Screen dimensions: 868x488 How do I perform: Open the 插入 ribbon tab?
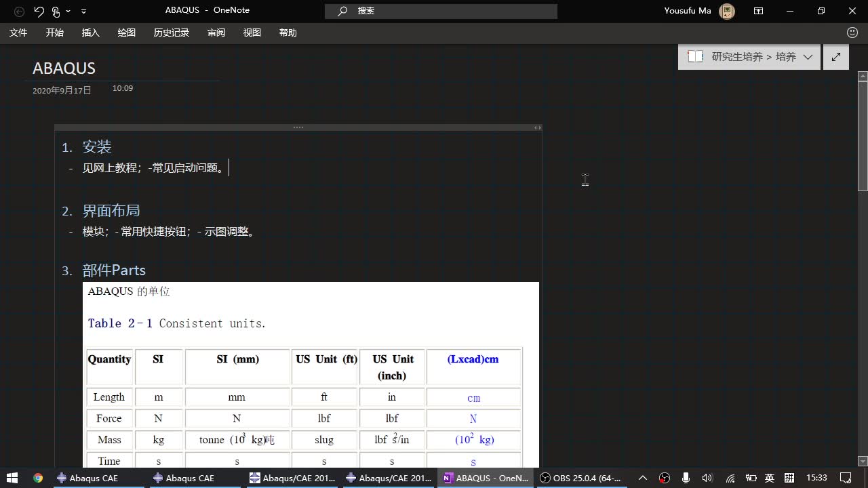pyautogui.click(x=90, y=33)
